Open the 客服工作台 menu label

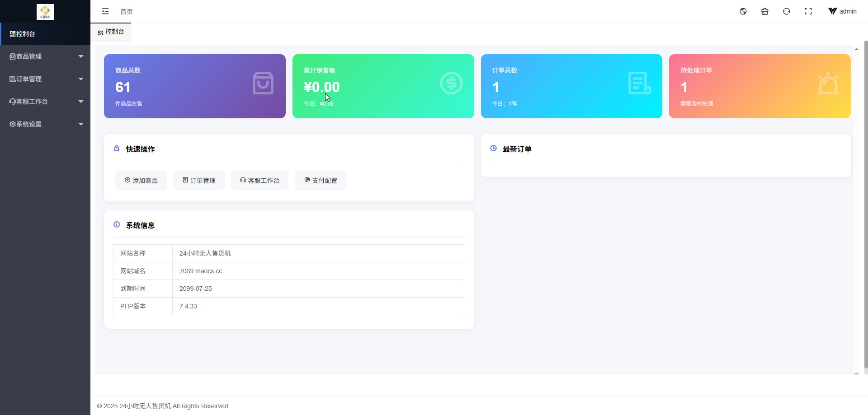coord(32,102)
